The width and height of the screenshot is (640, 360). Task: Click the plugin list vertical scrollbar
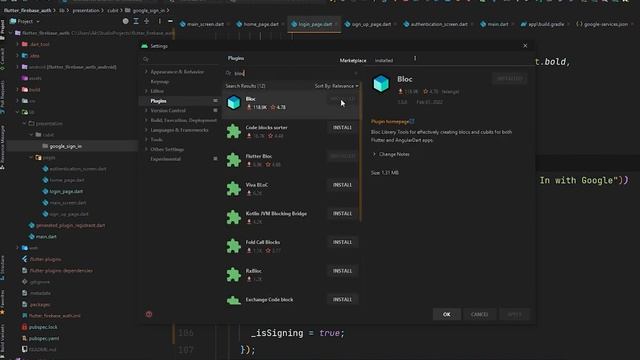point(360,151)
